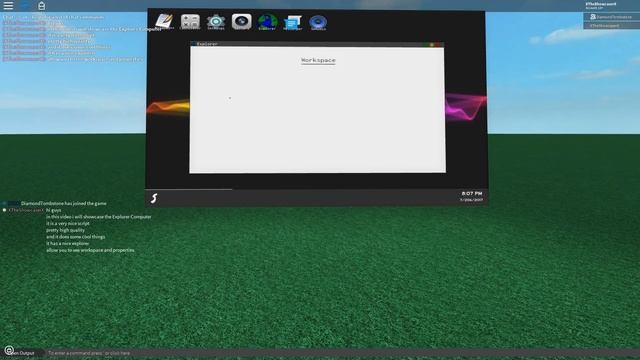
Task: Open the Roblox hamburger menu
Action: tap(8, 5)
